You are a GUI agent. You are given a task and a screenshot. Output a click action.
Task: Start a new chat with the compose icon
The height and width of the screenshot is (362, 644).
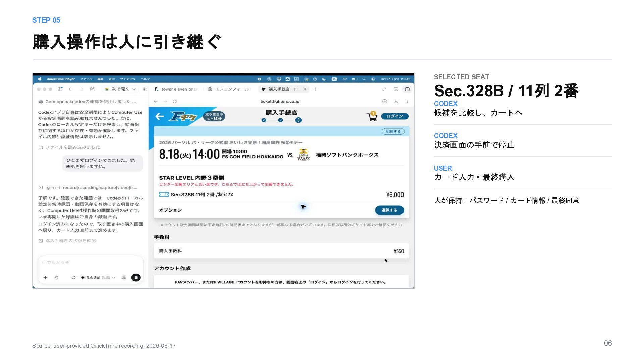[x=92, y=89]
